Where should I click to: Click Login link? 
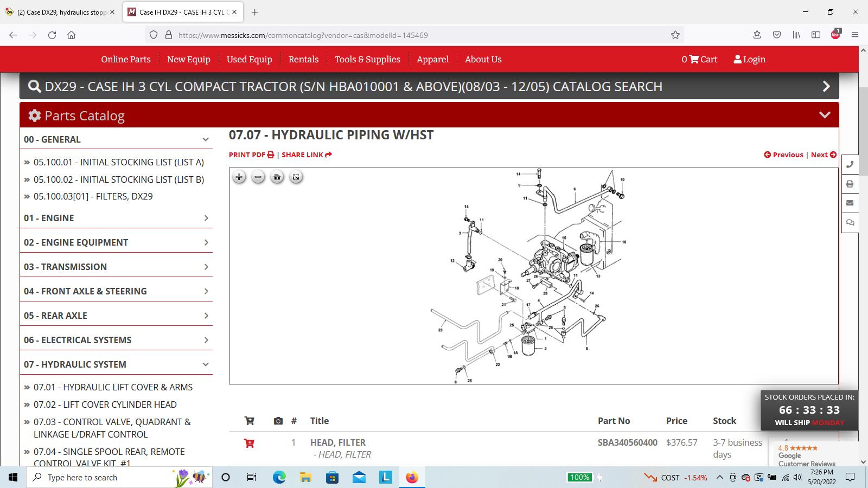(749, 59)
